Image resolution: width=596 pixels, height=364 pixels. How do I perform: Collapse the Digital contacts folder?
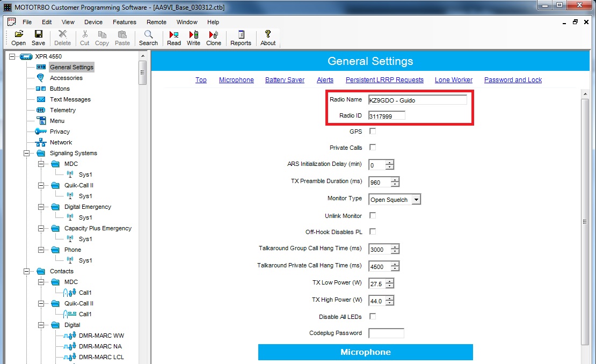(41, 325)
